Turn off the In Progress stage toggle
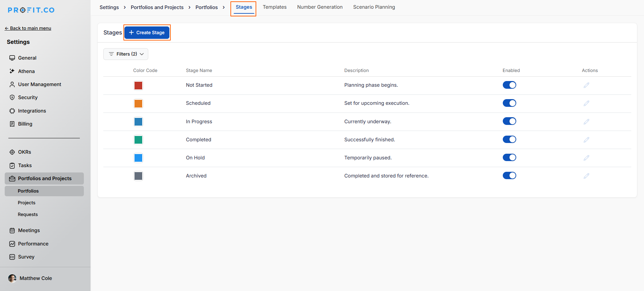This screenshot has width=644, height=291. [509, 121]
